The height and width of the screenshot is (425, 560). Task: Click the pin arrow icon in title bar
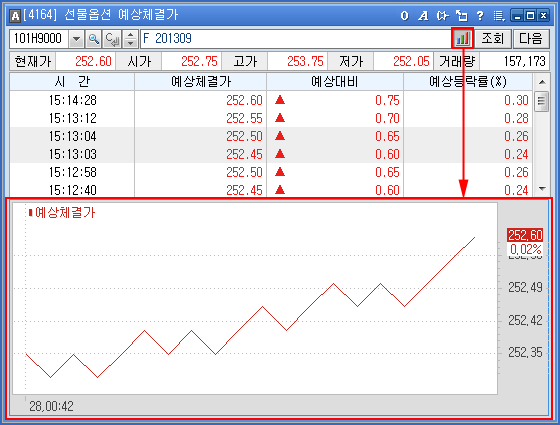pos(442,16)
